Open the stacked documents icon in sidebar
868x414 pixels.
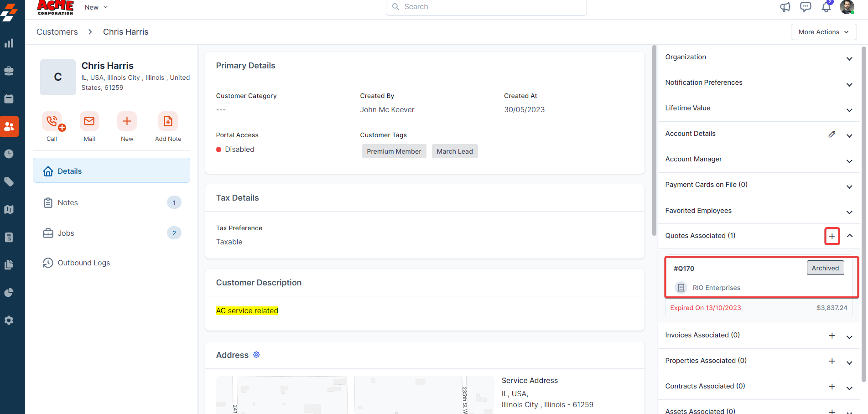(9, 265)
